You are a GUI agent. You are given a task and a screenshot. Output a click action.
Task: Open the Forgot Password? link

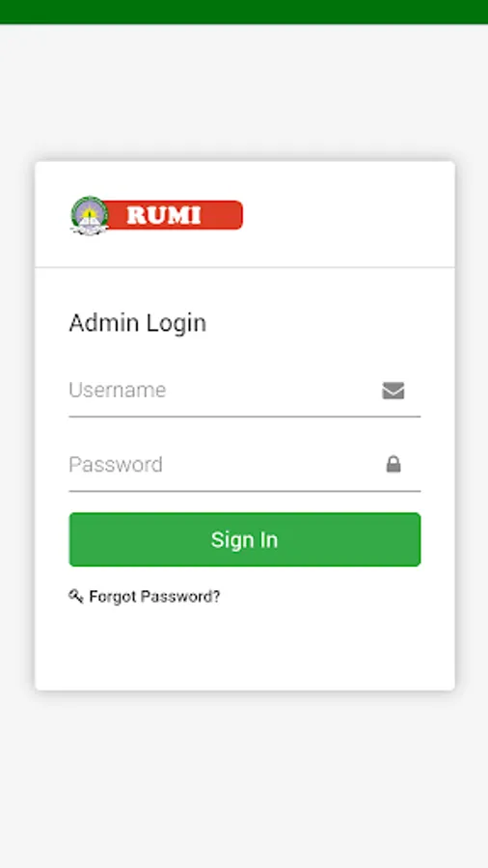154,597
